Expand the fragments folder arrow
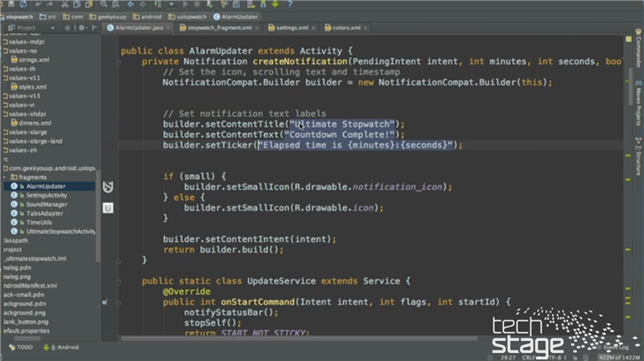 5,177
